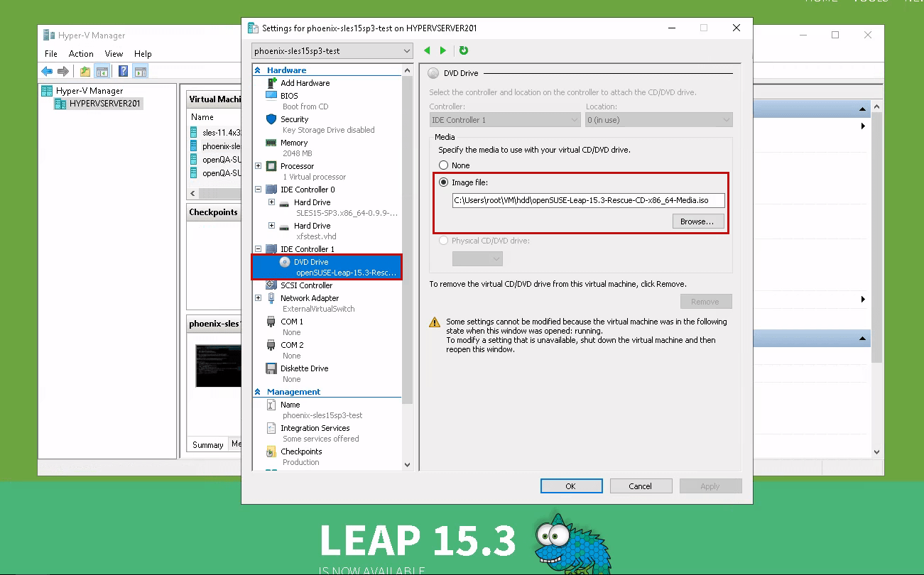Select the Image file radio button
This screenshot has width=924, height=575.
443,182
